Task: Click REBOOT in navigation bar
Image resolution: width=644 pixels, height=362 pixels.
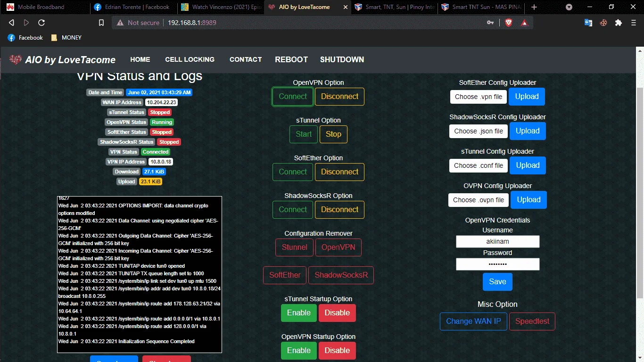Action: pos(291,59)
